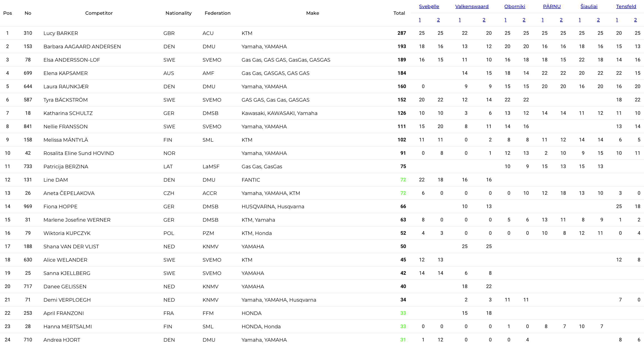Select competitor April FRANZONI
This screenshot has width=644, height=345.
pos(64,313)
